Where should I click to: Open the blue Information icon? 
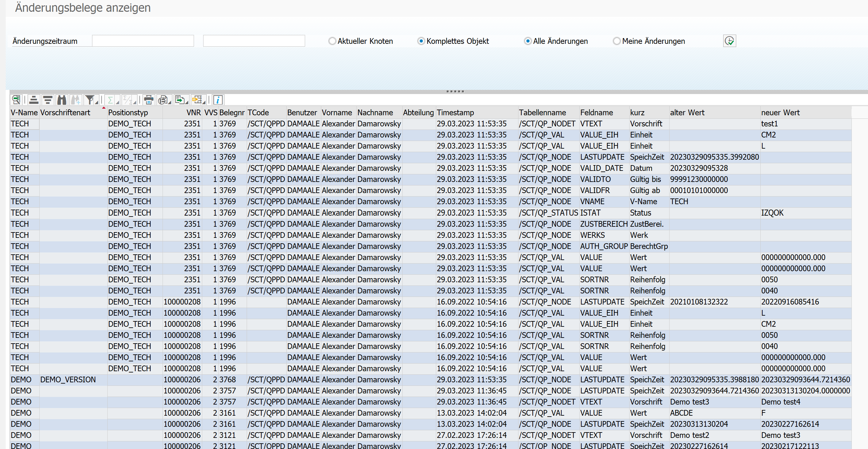[x=218, y=100]
